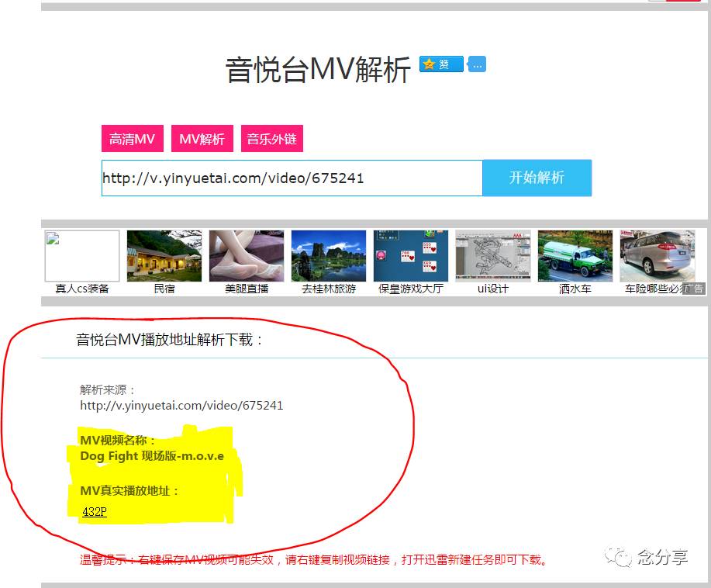Open the ui设计 ad thumbnail
This screenshot has height=588, width=711.
pyautogui.click(x=493, y=256)
